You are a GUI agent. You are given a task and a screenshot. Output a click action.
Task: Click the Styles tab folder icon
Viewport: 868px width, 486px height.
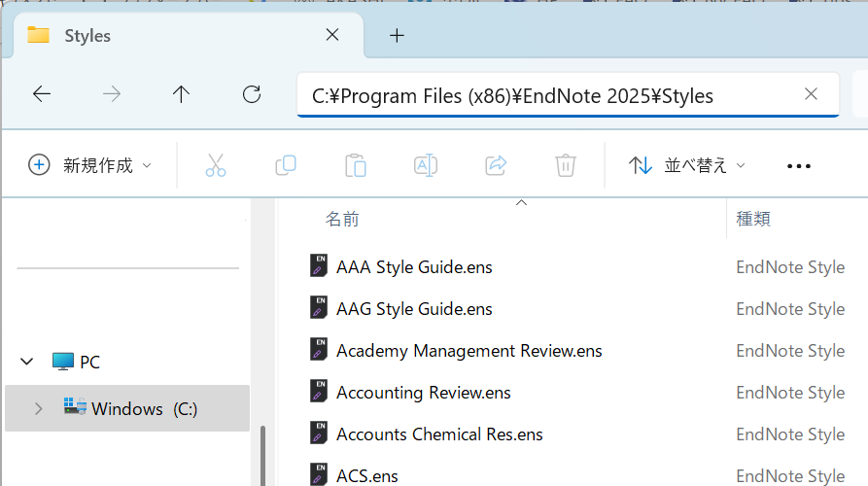click(x=38, y=35)
